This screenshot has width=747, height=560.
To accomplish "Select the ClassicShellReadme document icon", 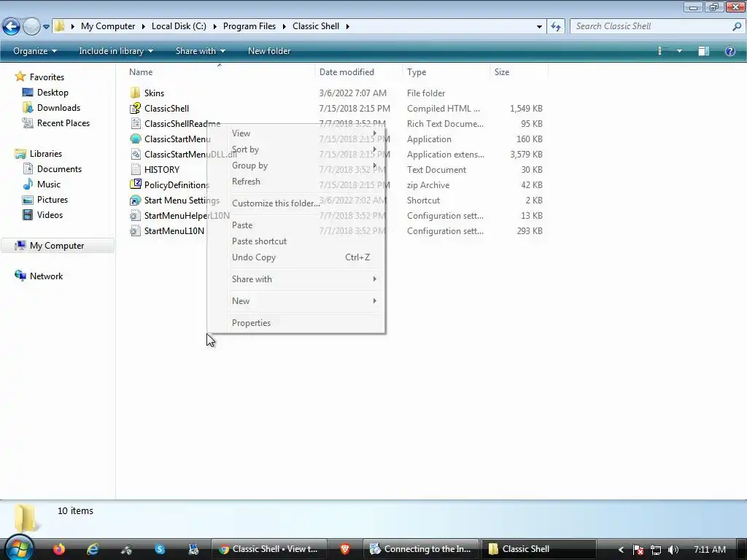I will pos(135,123).
